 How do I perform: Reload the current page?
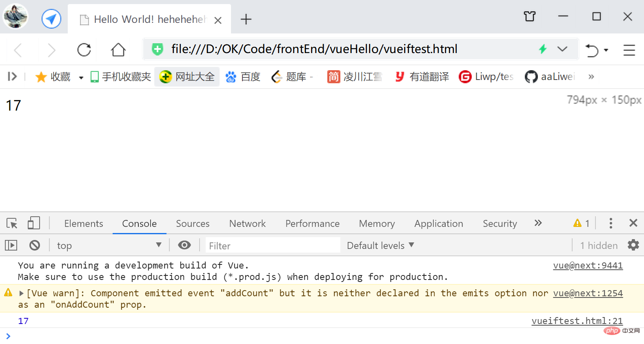point(84,50)
